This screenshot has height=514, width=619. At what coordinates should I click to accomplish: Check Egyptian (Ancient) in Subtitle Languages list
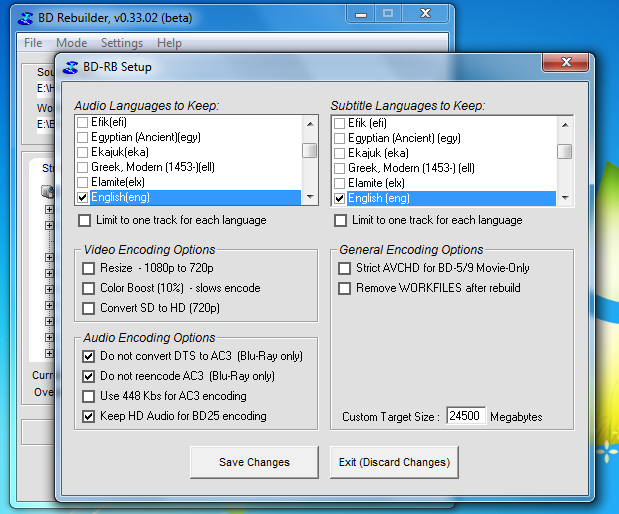pyautogui.click(x=340, y=138)
